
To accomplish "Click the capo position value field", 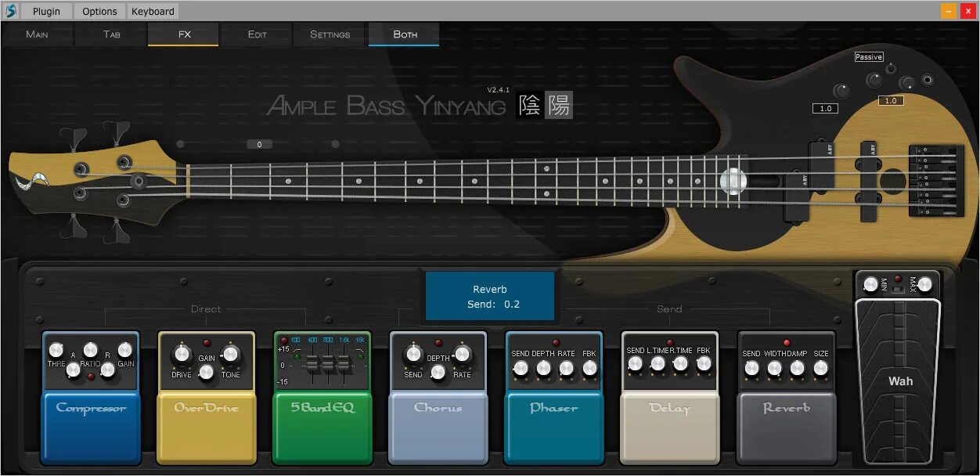I will pos(259,144).
